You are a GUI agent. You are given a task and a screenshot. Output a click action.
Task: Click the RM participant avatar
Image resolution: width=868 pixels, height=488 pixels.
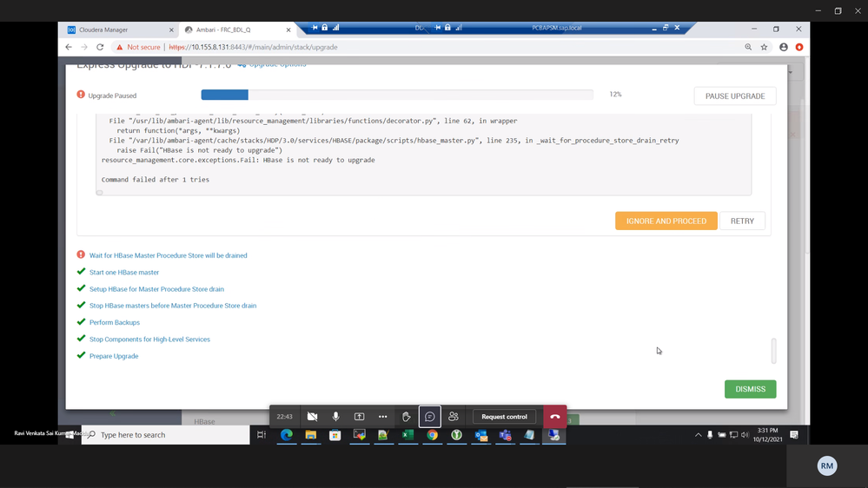826,466
